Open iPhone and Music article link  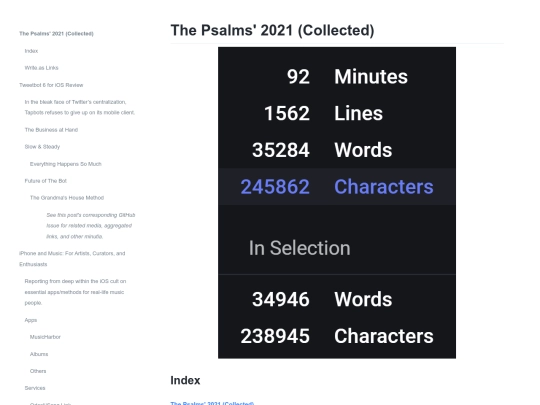pyautogui.click(x=72, y=259)
